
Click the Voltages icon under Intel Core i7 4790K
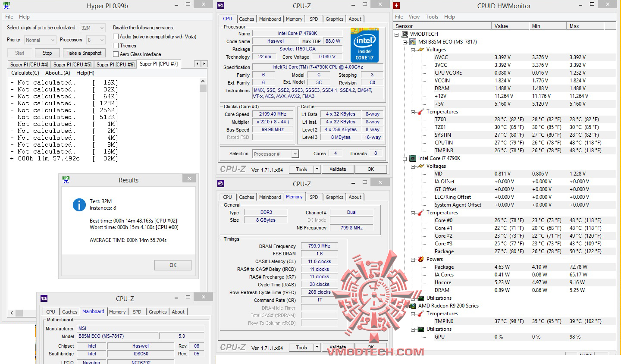tap(421, 166)
